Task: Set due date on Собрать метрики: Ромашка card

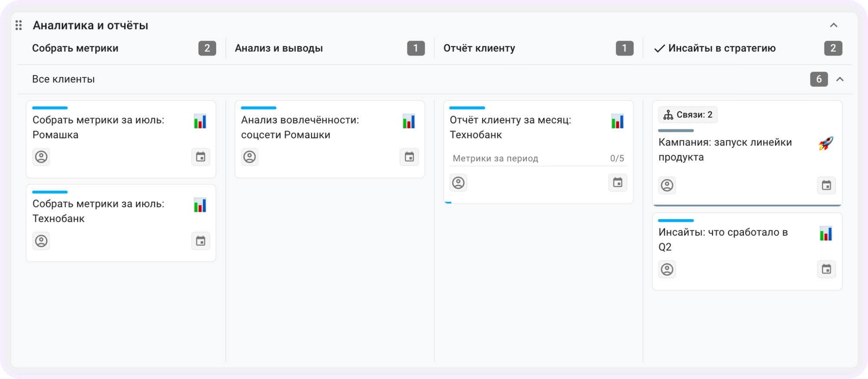Action: tap(201, 157)
